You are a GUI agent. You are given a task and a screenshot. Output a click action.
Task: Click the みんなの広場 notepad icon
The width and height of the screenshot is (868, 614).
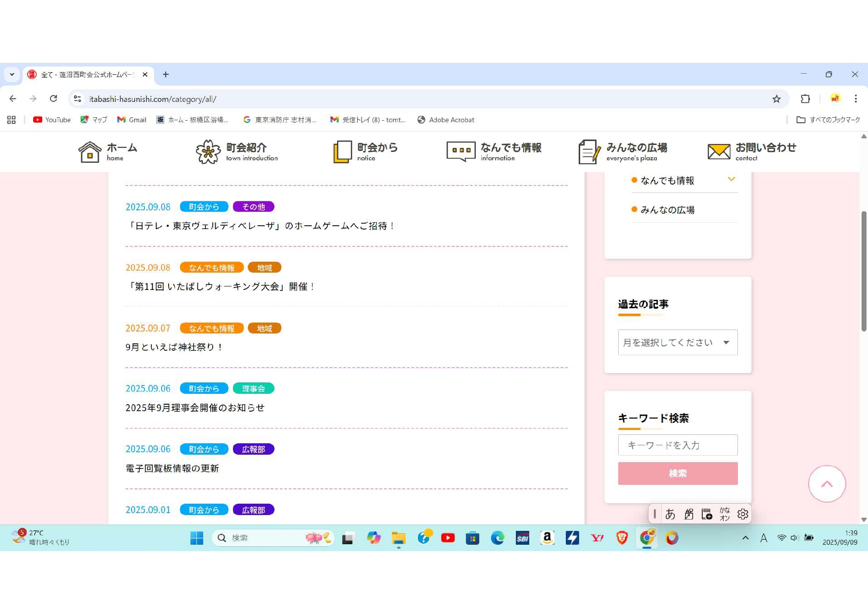[x=589, y=151]
